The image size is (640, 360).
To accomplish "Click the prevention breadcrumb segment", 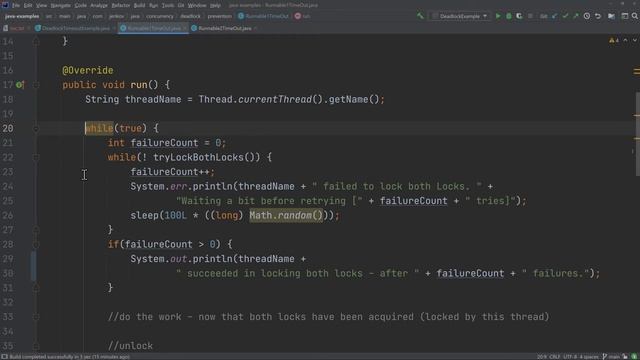I will point(220,16).
